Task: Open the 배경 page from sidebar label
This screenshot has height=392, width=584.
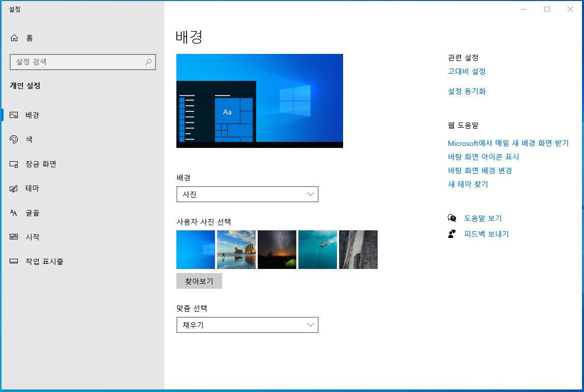Action: pos(32,115)
